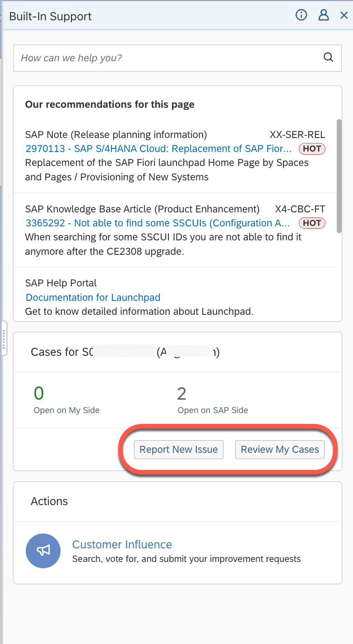Open Knowledge Base Article 3365292 link

pos(158,223)
